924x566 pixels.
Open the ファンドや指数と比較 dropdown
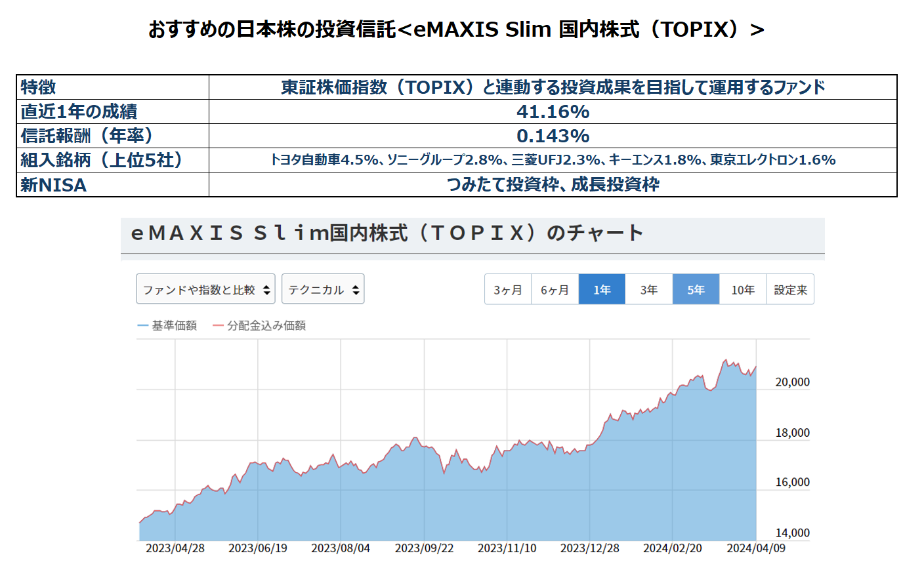click(x=205, y=289)
